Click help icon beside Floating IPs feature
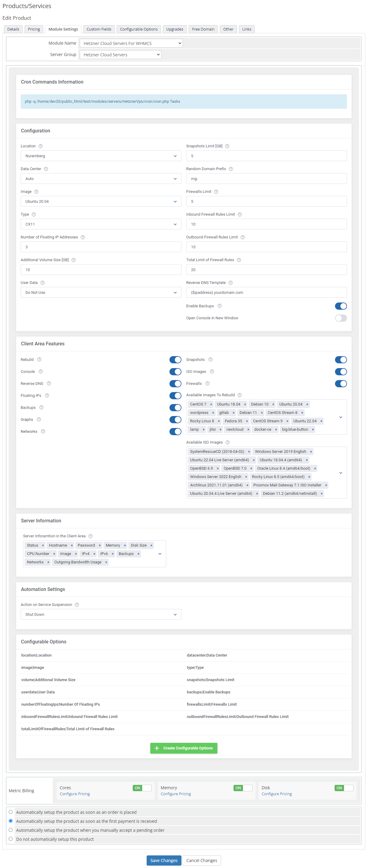Image resolution: width=368 pixels, height=868 pixels. coord(47,395)
